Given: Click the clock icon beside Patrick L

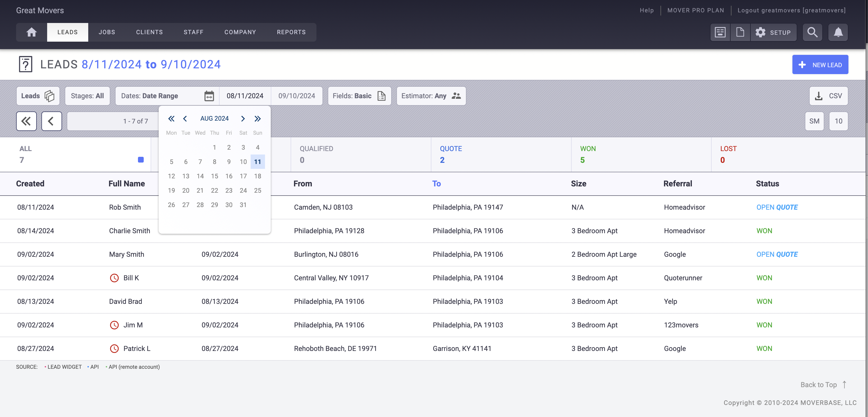Looking at the screenshot, I should click(114, 349).
